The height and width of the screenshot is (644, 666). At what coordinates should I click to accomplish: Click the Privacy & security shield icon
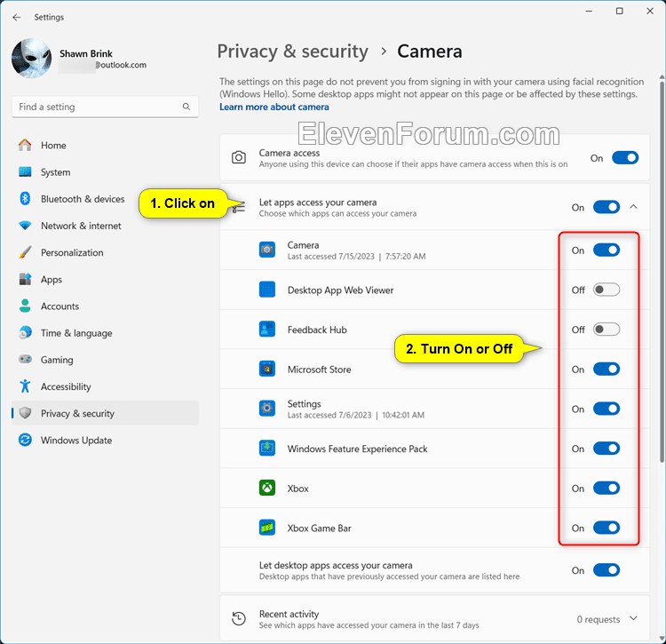pos(25,413)
